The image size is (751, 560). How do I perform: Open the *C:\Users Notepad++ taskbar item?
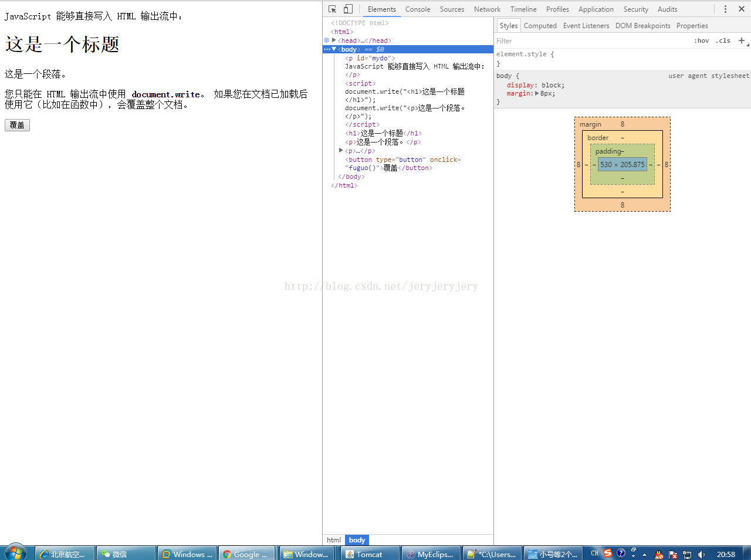point(493,554)
